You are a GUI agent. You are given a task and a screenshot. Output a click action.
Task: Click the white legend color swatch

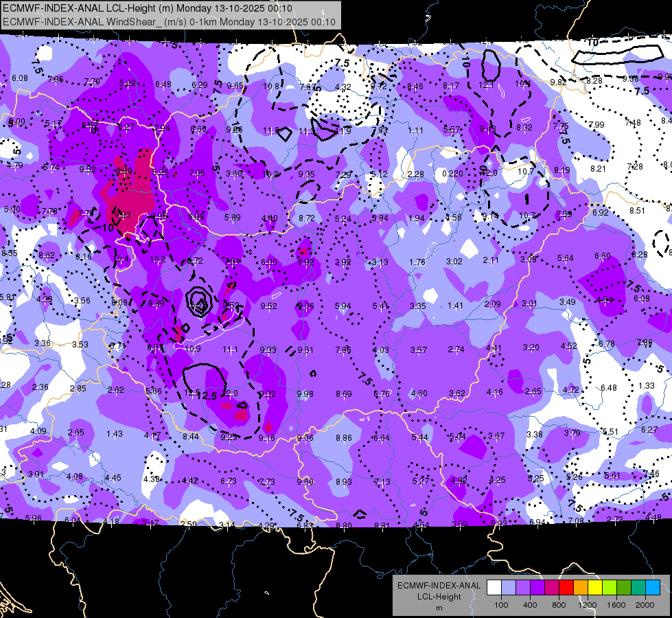click(x=494, y=588)
